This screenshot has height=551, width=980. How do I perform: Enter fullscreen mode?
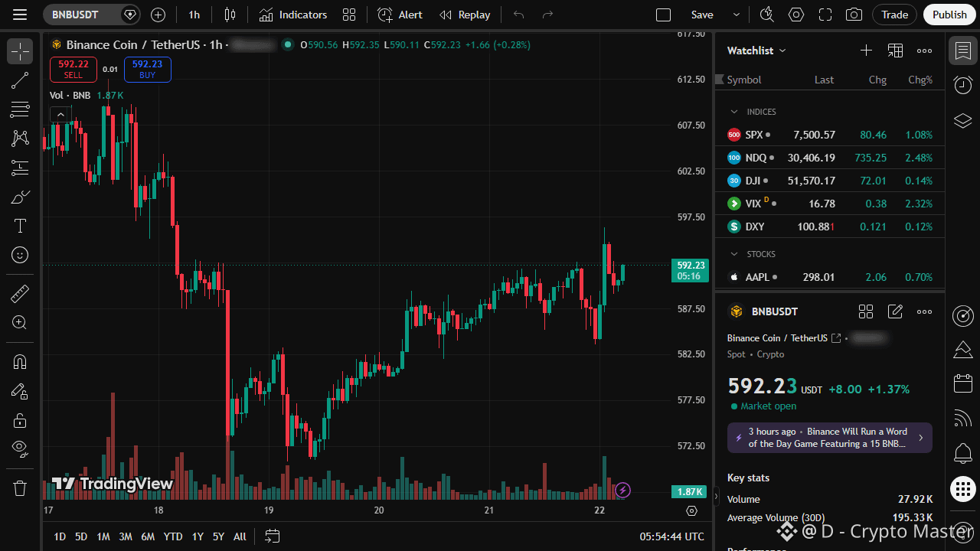click(x=825, y=15)
